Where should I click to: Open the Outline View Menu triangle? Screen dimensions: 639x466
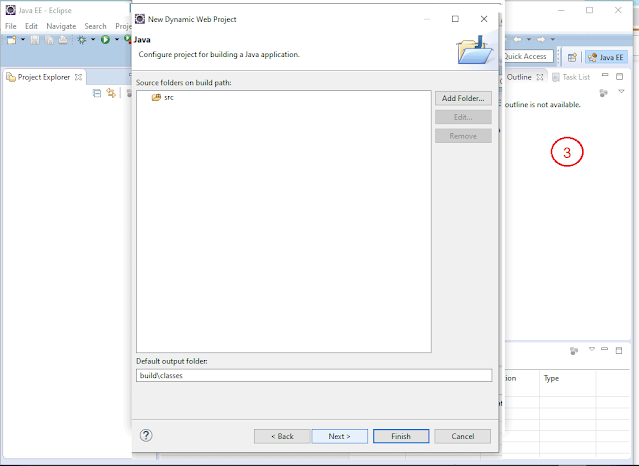coord(621,92)
